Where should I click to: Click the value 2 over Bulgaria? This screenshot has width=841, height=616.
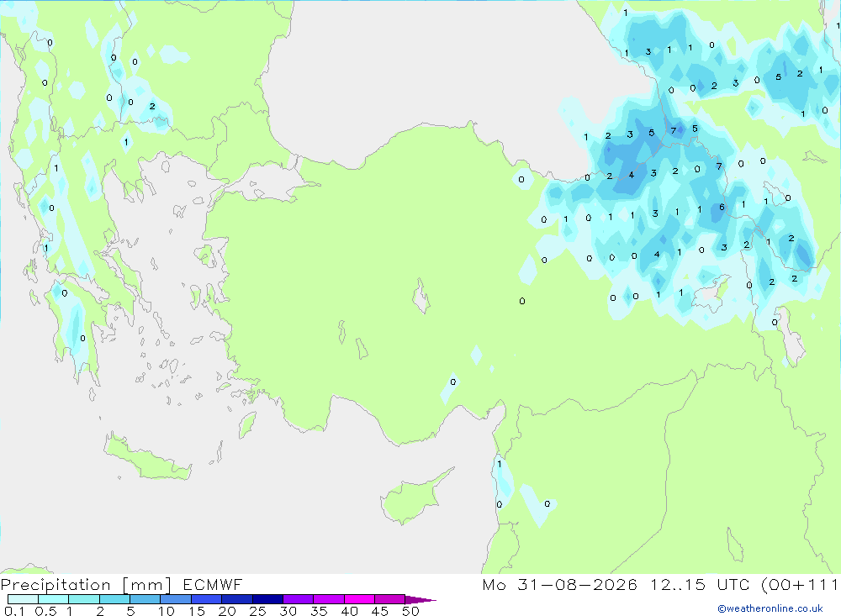[x=152, y=106]
